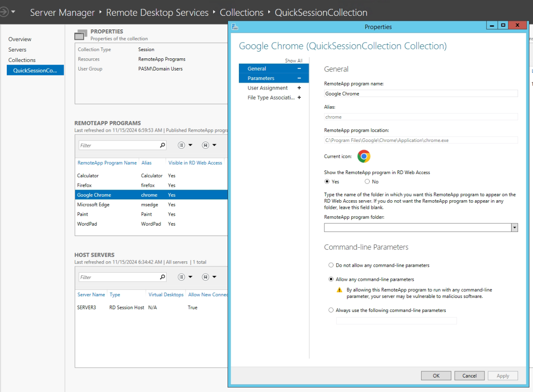Click the warning icon under Allow any command-line parameters
The height and width of the screenshot is (392, 533).
coord(339,290)
